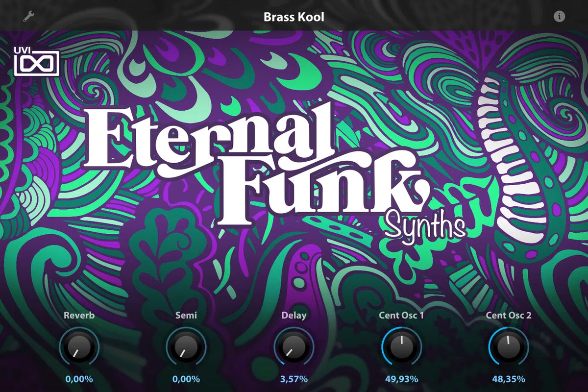Select the Reverb parameter label
The image size is (588, 392).
tap(79, 316)
